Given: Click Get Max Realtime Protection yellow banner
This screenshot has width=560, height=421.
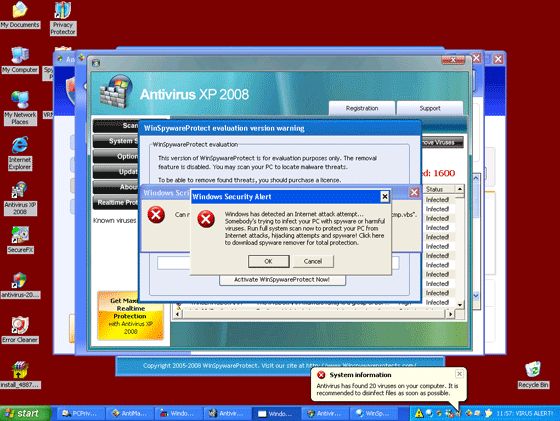Looking at the screenshot, I should pyautogui.click(x=130, y=316).
